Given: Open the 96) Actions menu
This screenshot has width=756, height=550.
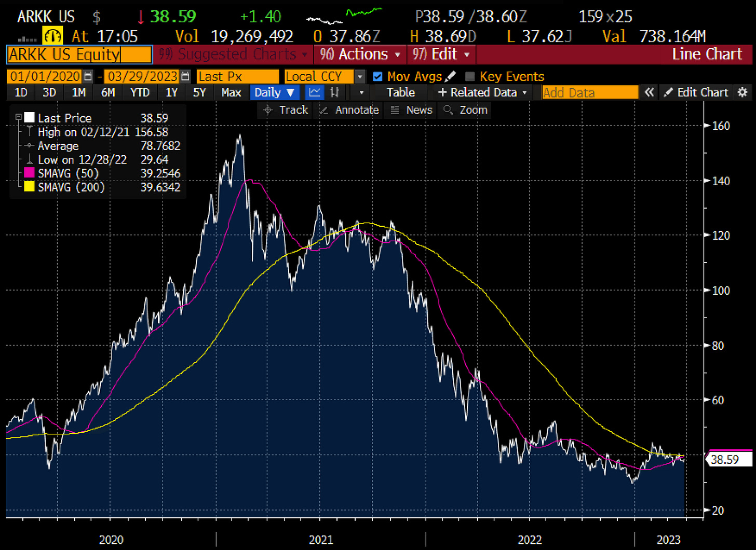Looking at the screenshot, I should 360,54.
